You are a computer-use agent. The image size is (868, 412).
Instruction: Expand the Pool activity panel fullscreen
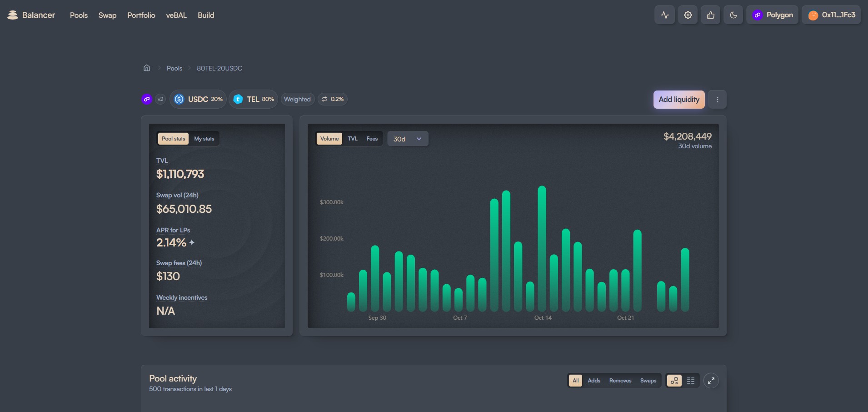[x=711, y=381]
